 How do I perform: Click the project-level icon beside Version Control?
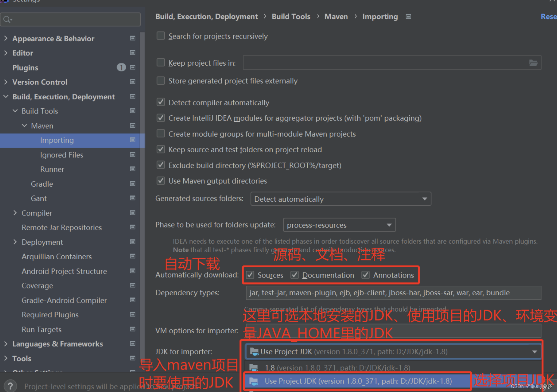[x=132, y=82]
